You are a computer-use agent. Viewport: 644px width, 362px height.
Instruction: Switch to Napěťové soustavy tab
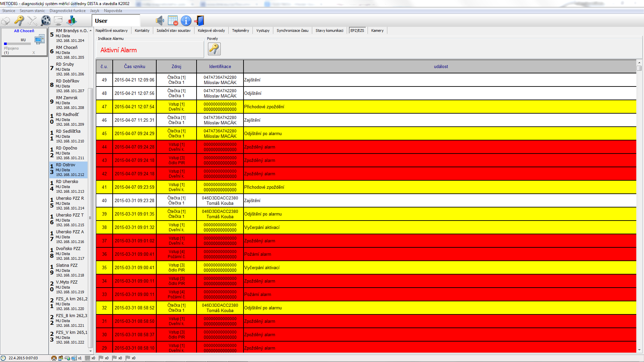click(112, 31)
